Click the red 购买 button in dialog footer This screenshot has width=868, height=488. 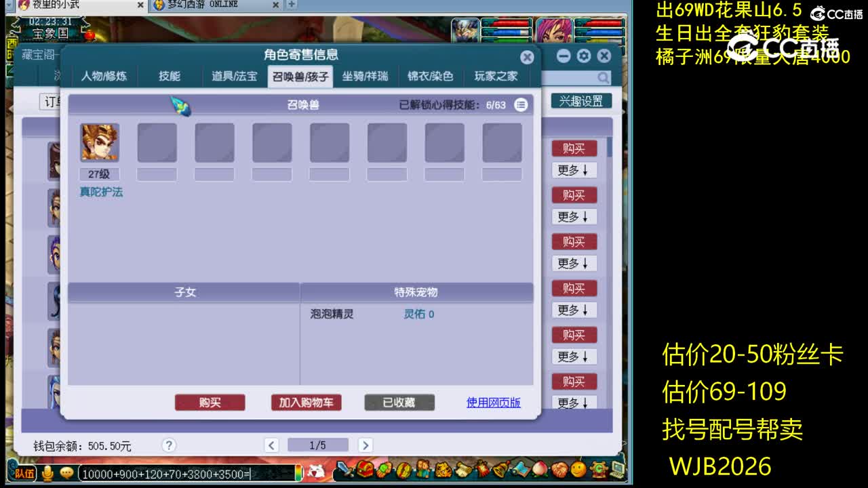(x=210, y=403)
